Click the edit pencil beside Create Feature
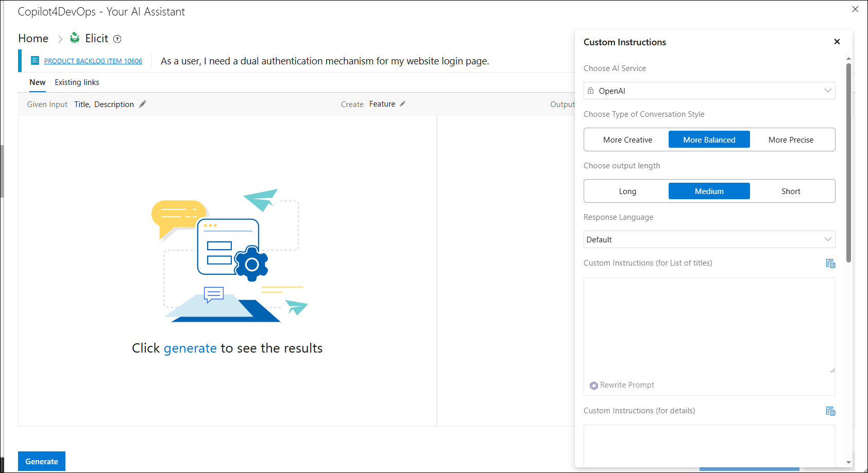The height and width of the screenshot is (473, 868). coord(402,104)
